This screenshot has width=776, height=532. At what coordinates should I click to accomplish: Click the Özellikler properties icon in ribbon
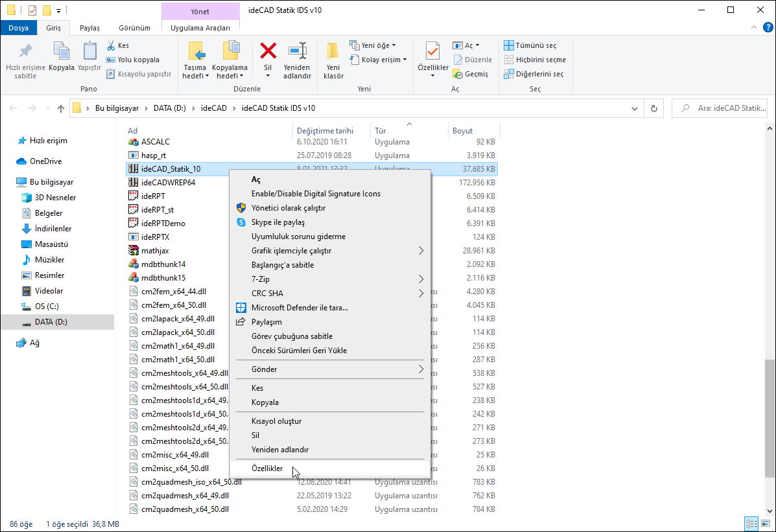432,52
